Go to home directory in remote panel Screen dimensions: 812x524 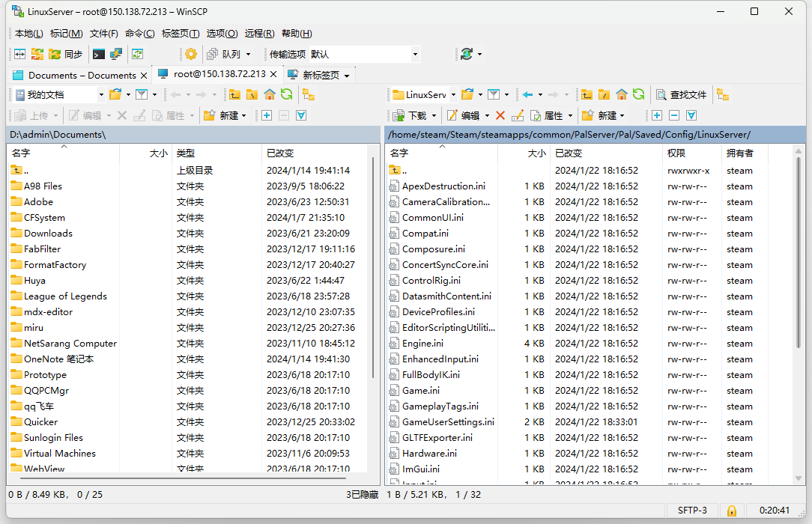point(622,94)
